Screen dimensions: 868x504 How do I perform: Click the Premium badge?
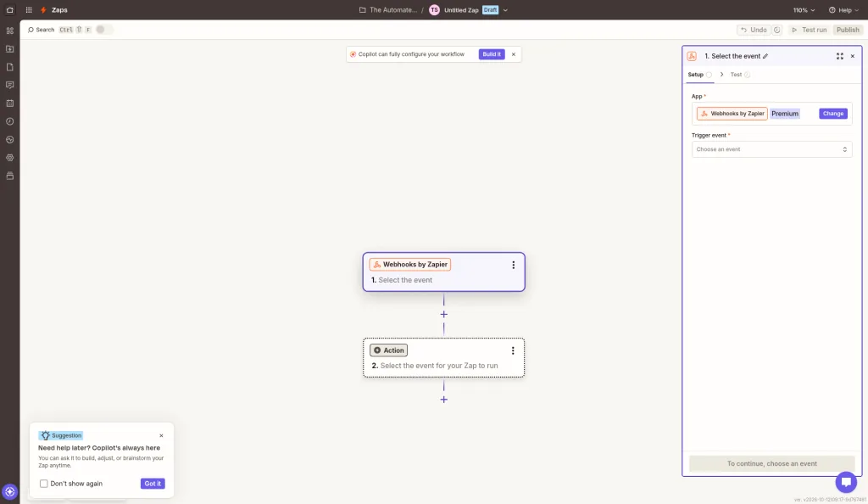click(785, 114)
